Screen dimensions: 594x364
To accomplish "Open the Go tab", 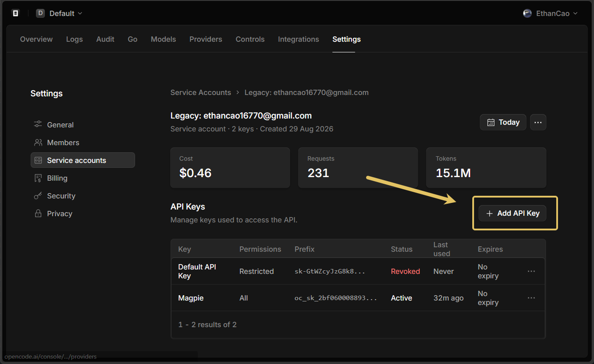I will (132, 39).
